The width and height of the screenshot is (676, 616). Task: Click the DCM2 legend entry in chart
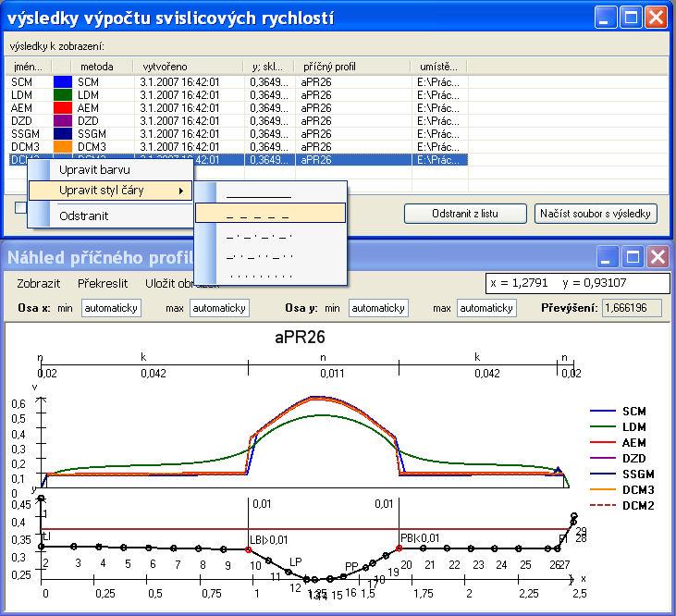(622, 505)
